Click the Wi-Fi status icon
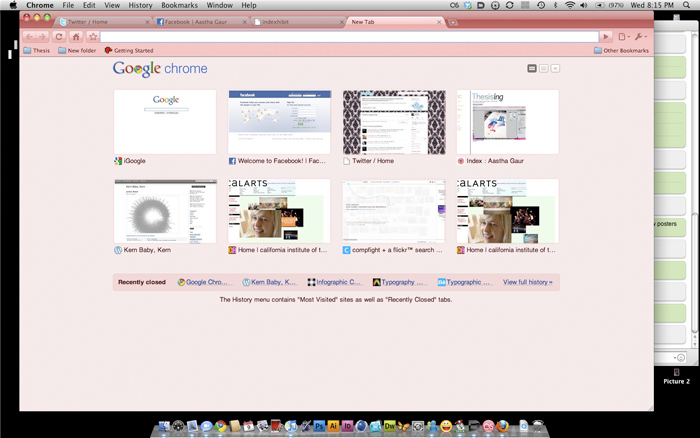This screenshot has height=438, width=700. coord(570,5)
